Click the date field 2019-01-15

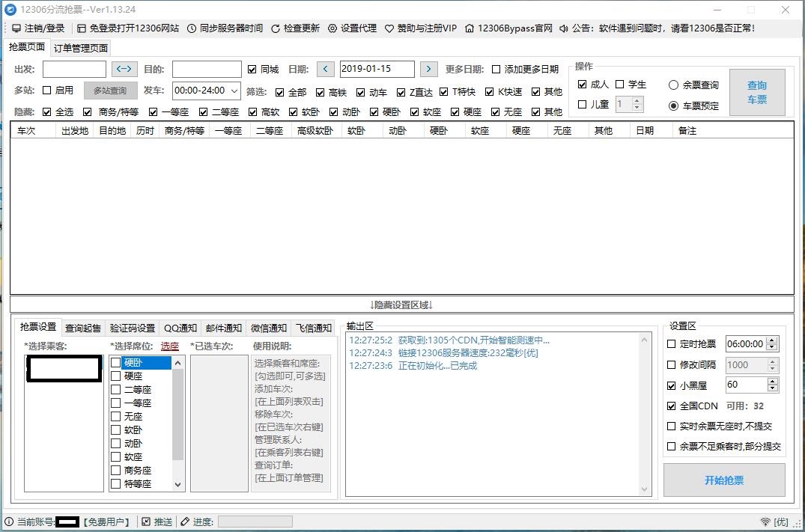point(377,69)
